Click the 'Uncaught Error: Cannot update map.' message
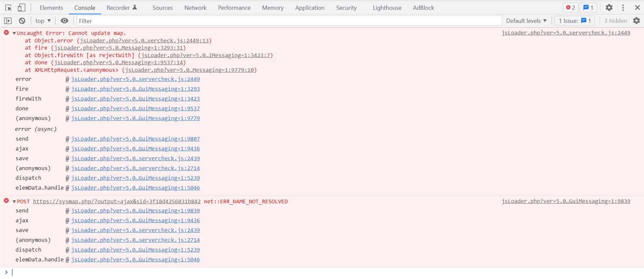 point(71,33)
